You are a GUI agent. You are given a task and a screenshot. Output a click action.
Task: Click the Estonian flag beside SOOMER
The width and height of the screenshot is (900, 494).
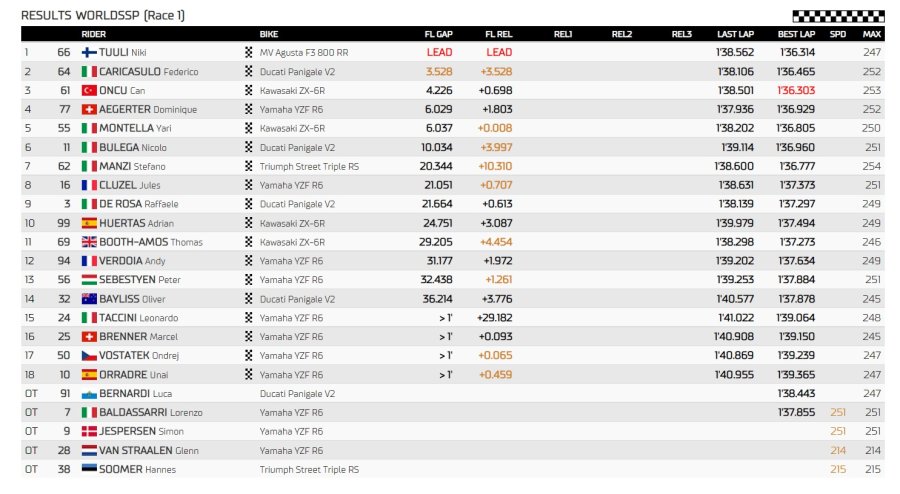(89, 469)
